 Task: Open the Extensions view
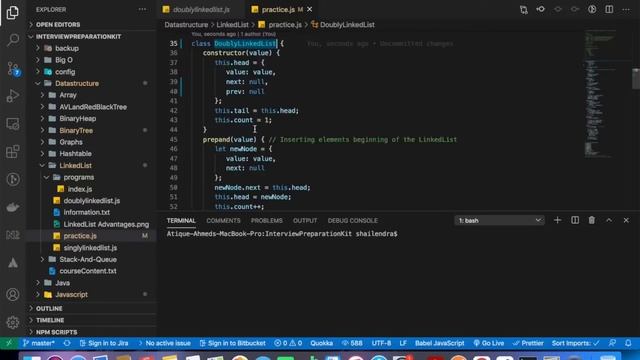(13, 151)
